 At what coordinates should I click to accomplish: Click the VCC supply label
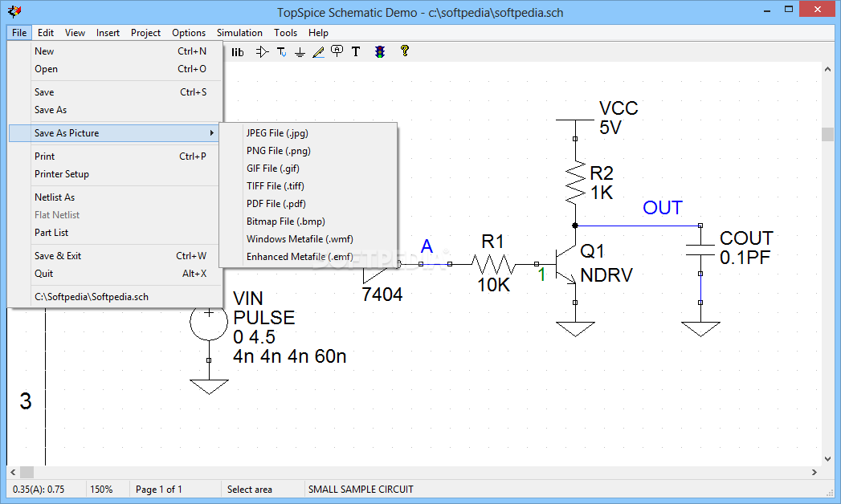619,108
